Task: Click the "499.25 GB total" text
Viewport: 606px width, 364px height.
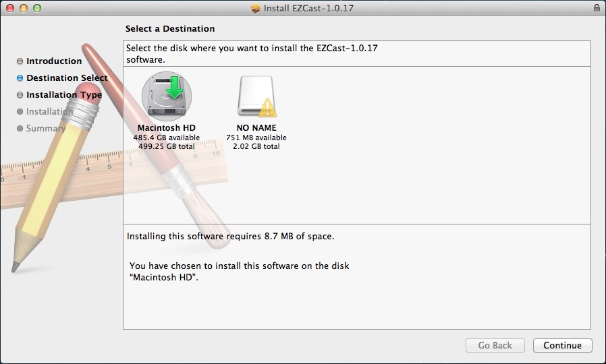Action: click(167, 146)
